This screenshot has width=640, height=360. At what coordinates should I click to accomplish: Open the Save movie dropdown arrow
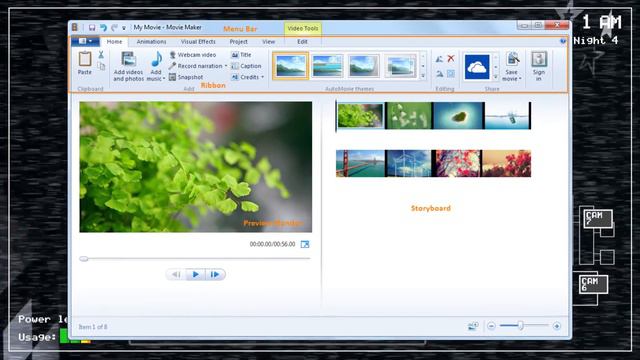click(520, 79)
